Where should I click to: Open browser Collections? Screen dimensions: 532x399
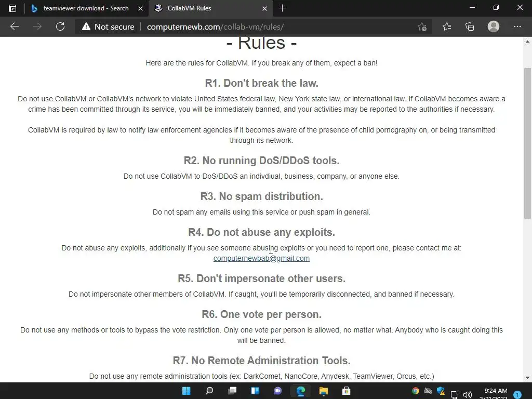pos(470,26)
